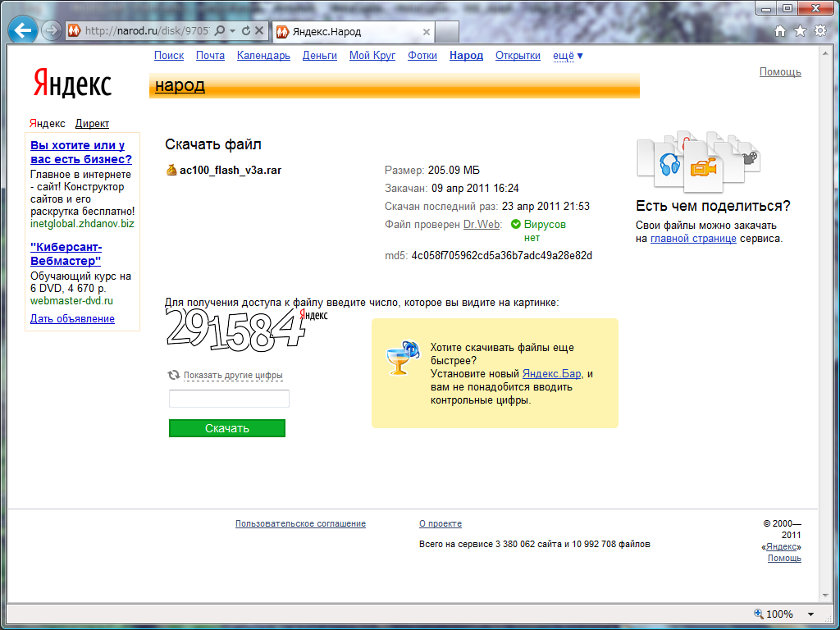Focus the captcha number input field
This screenshot has height=630, width=840.
pos(230,399)
